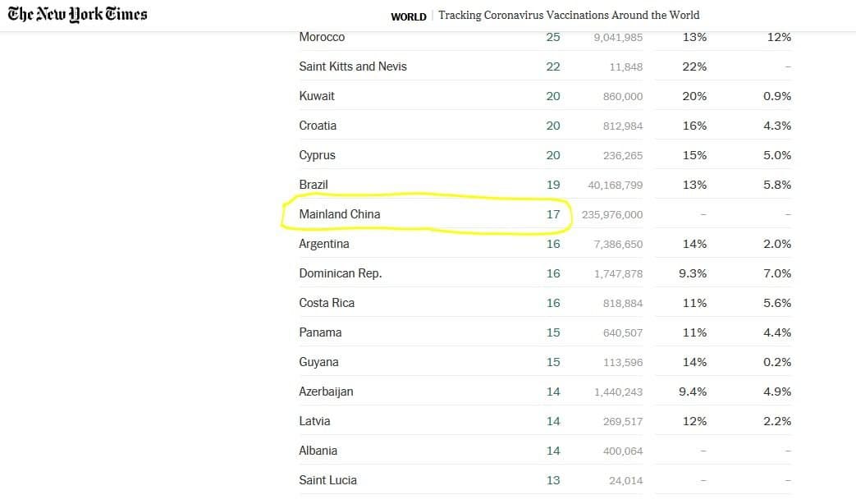Image resolution: width=856 pixels, height=504 pixels.
Task: Click Latvia's 12% vaccinated value
Action: coord(694,422)
